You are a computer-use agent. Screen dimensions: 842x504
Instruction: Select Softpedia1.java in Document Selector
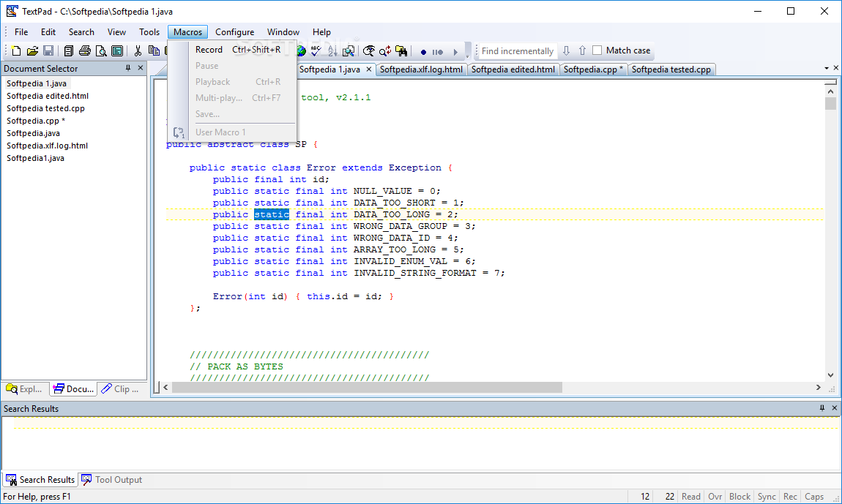click(x=35, y=158)
